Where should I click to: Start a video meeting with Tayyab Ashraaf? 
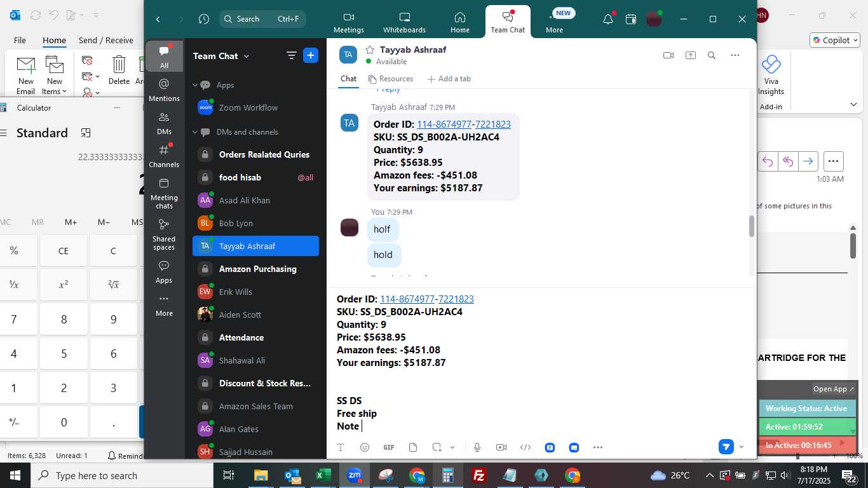point(668,55)
